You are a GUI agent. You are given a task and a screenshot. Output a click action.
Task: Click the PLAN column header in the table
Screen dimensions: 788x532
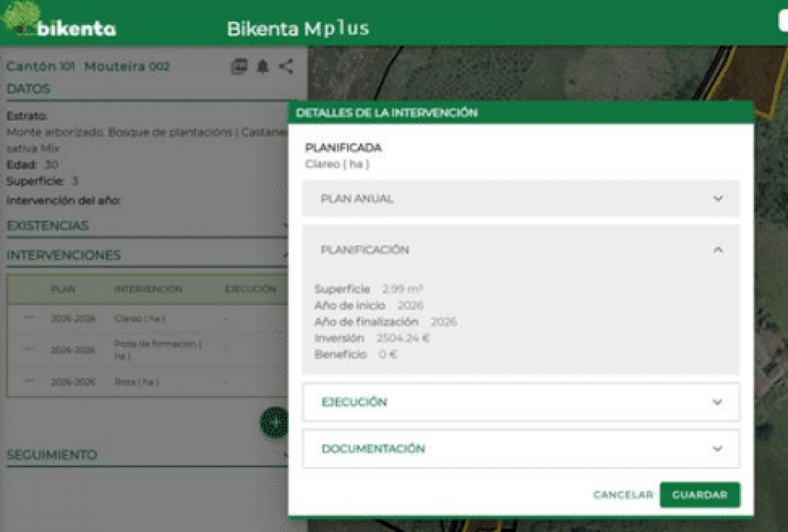click(x=63, y=289)
